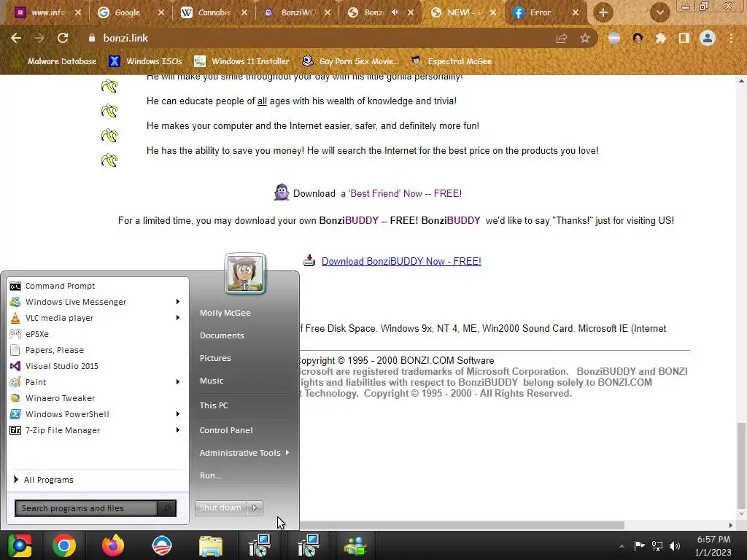
Task: Click the Search programs and files box
Action: coord(86,508)
